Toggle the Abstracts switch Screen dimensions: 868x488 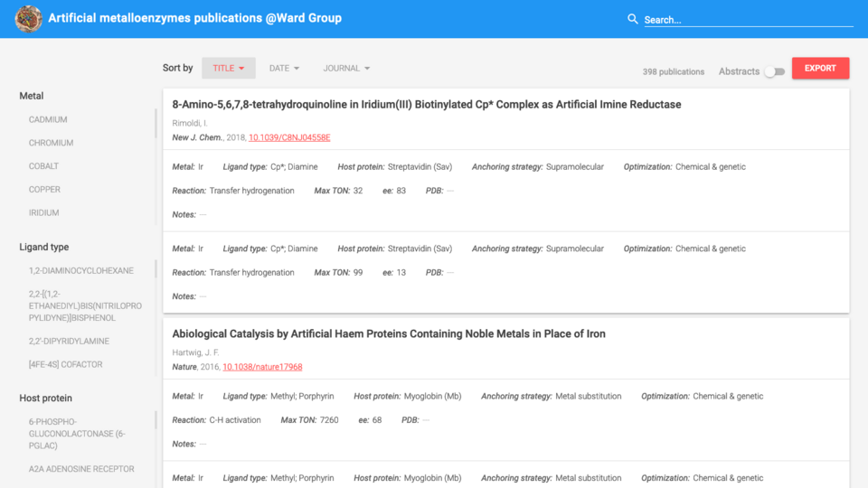pyautogui.click(x=774, y=71)
